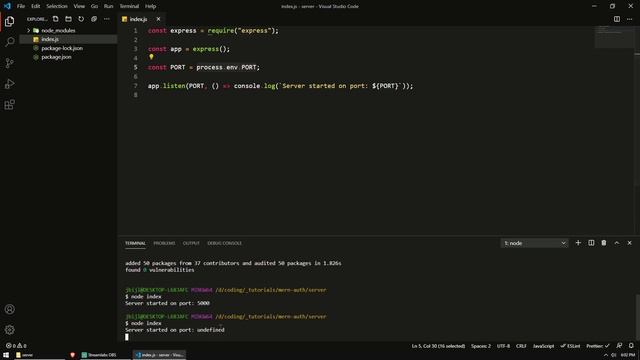Click 'console' in the code on line 7
Viewport: 640px width, 360px height.
[247, 86]
